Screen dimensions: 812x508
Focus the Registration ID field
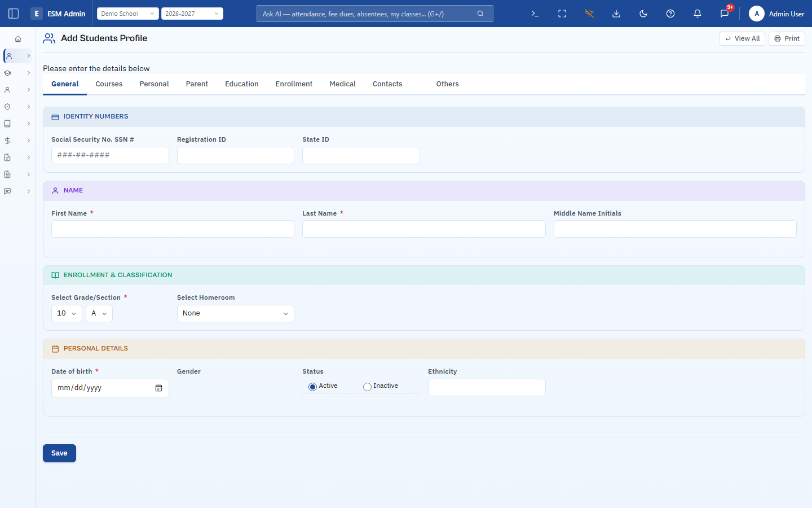pos(236,155)
